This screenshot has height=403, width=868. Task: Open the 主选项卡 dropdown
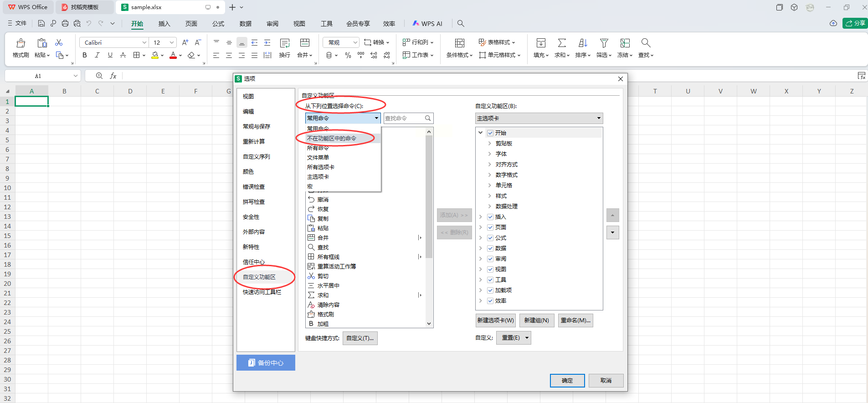tap(539, 119)
